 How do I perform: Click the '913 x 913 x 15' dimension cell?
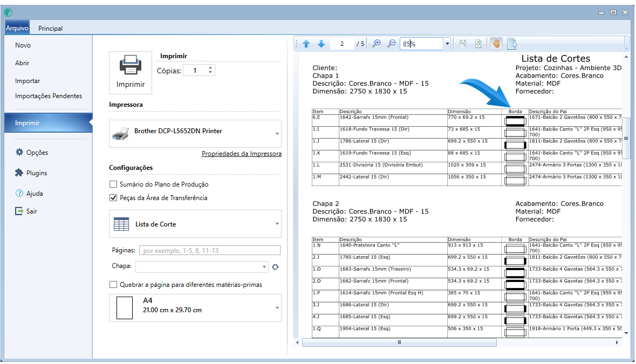click(x=474, y=248)
